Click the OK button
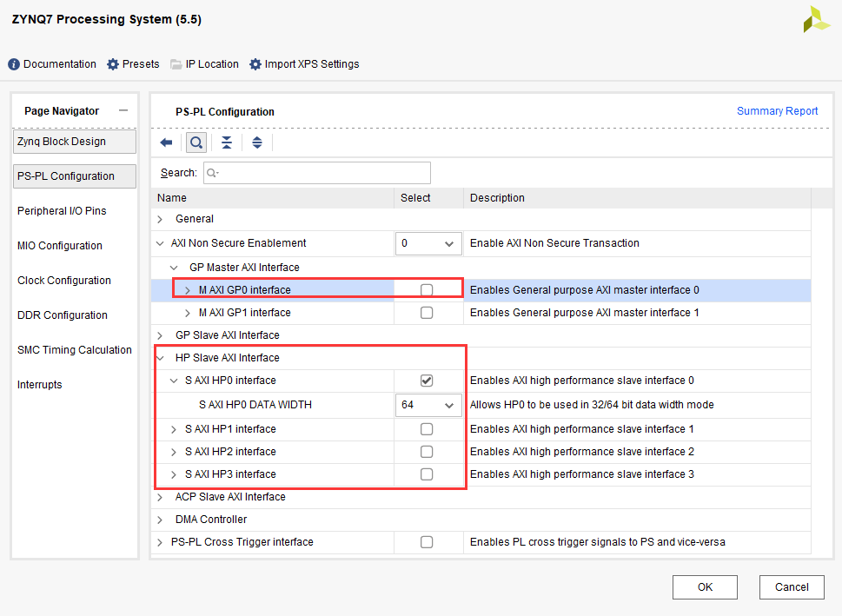The width and height of the screenshot is (842, 616). click(705, 587)
